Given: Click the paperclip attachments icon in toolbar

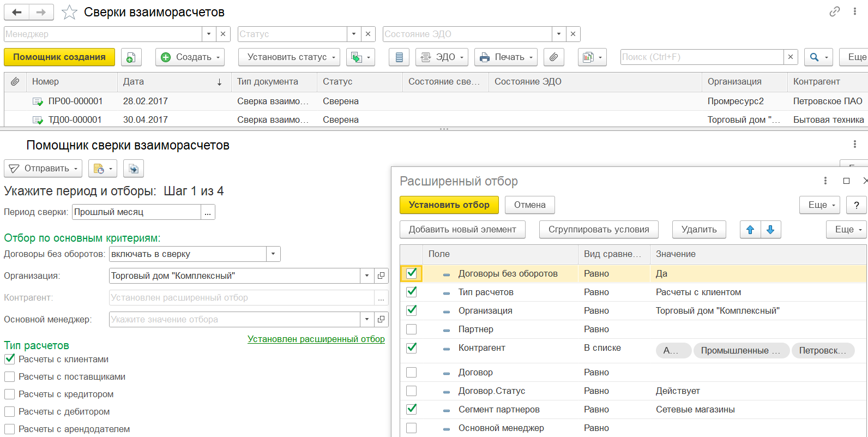Looking at the screenshot, I should click(553, 57).
